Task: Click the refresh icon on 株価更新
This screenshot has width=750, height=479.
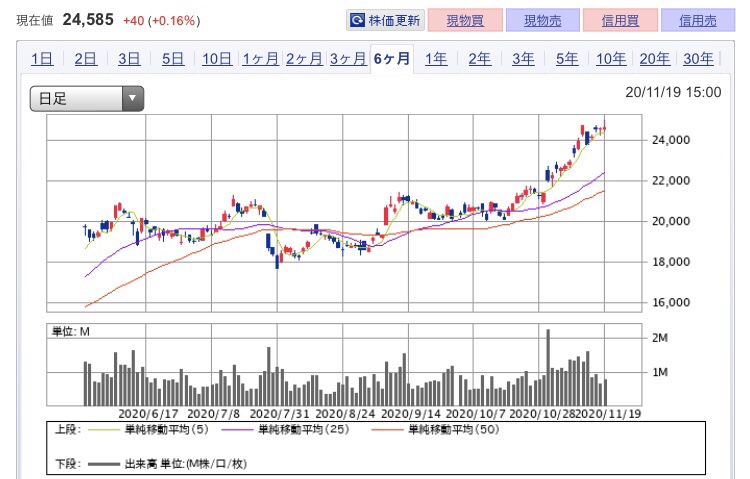Action: click(357, 20)
